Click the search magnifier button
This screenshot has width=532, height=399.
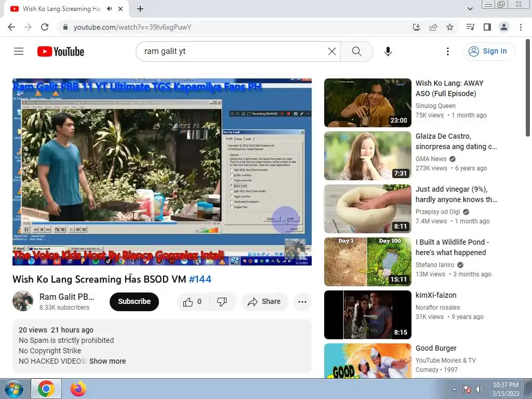point(356,51)
